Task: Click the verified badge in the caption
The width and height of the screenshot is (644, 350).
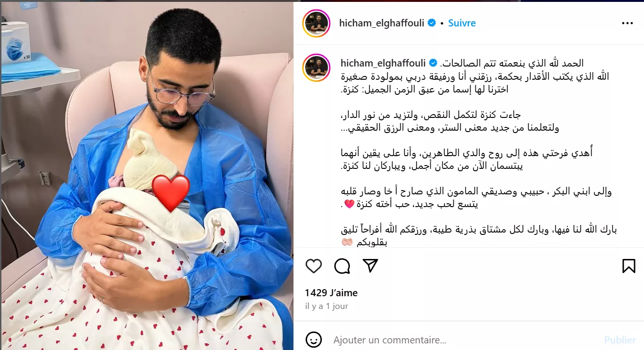Action: click(433, 63)
